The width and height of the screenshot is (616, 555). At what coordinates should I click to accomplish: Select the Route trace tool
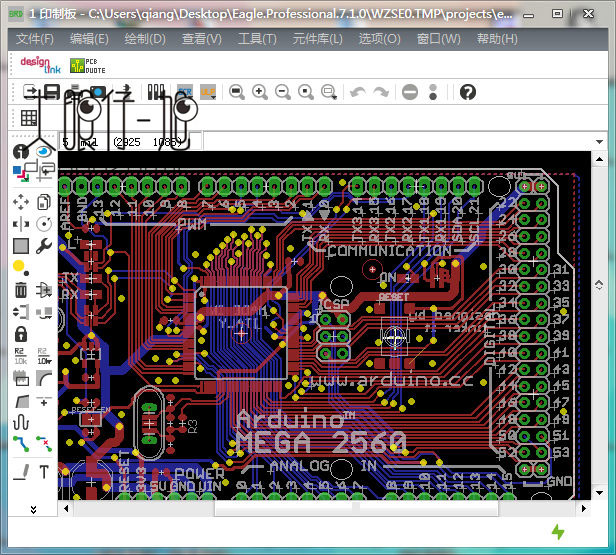21,444
